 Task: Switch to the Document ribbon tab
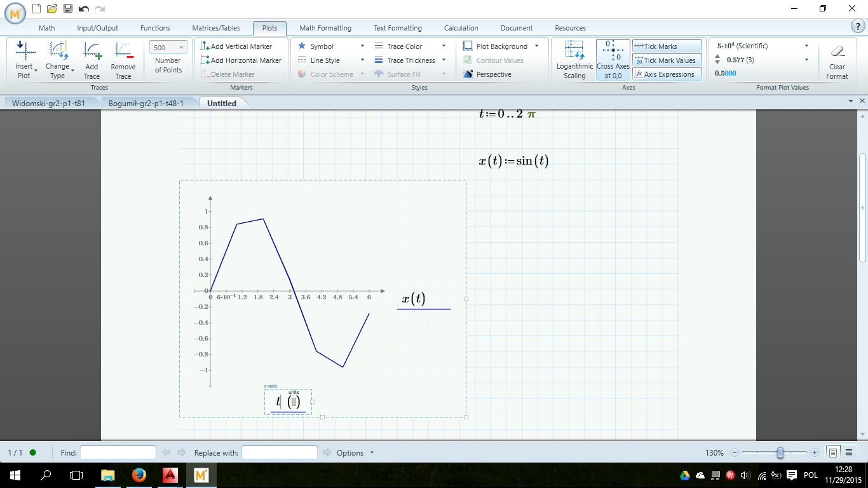coord(517,28)
